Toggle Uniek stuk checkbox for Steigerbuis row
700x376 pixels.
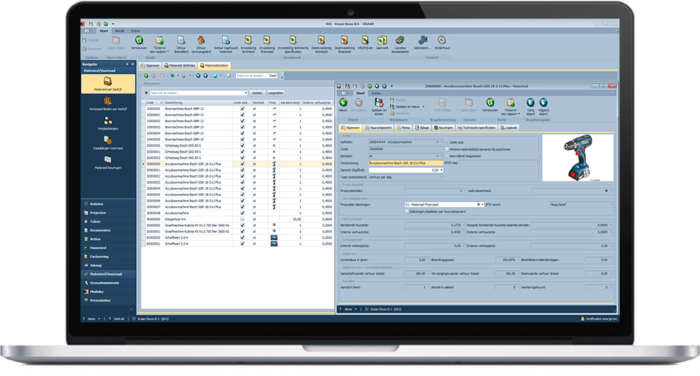242,219
